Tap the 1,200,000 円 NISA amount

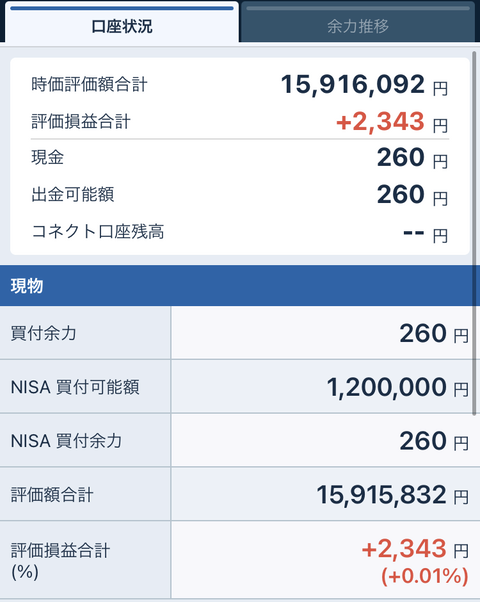pyautogui.click(x=397, y=387)
